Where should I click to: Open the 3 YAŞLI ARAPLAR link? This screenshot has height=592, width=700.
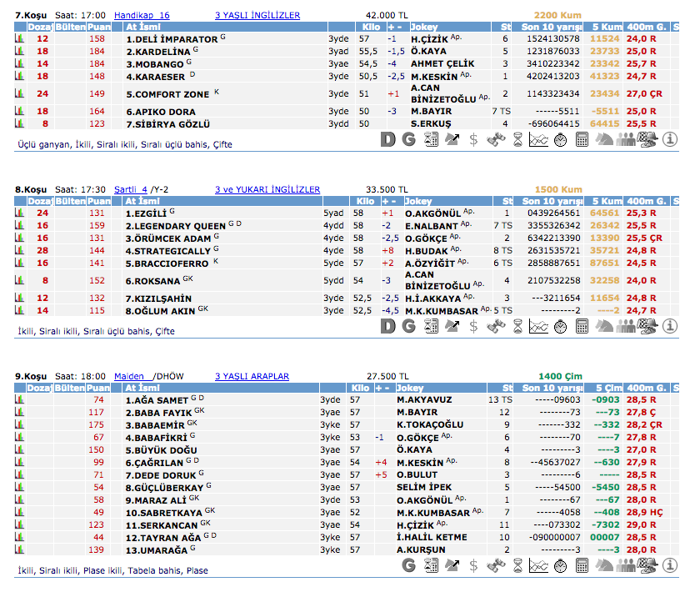[252, 376]
